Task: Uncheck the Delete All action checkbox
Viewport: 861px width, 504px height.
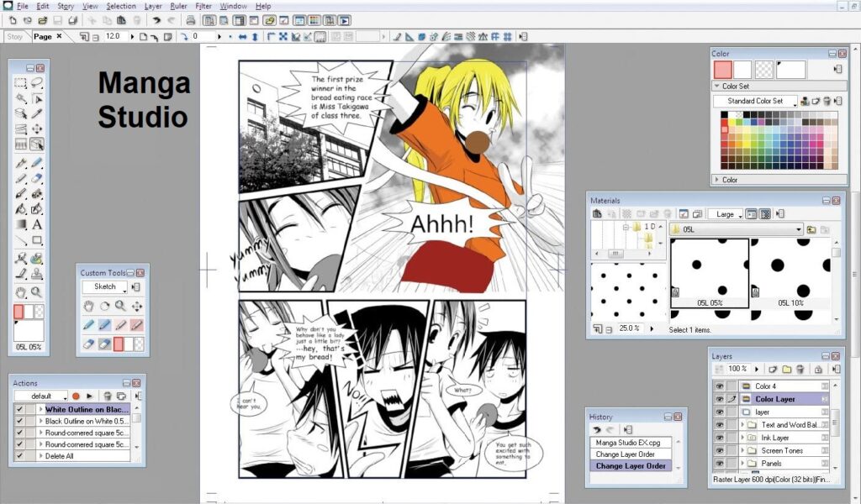Action: point(20,456)
